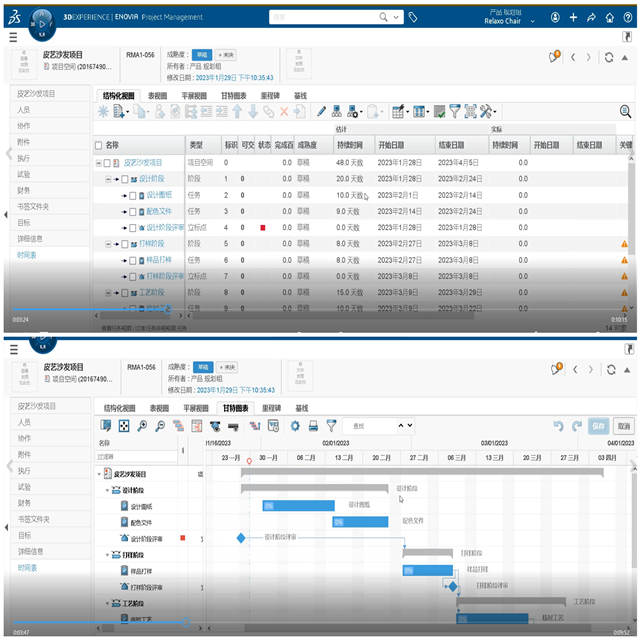The width and height of the screenshot is (640, 640).
Task: Click the gear settings icon in Gantt toolbar
Action: 295,426
